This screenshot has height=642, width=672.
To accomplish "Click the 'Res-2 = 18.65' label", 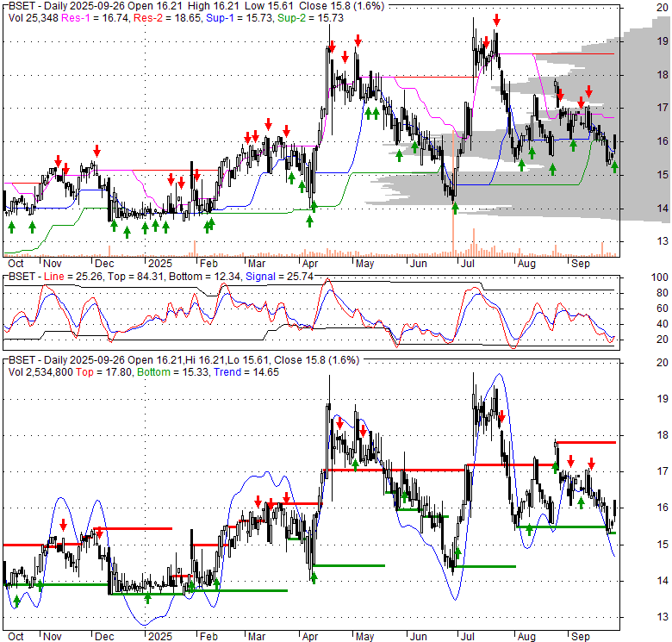I will (x=168, y=18).
